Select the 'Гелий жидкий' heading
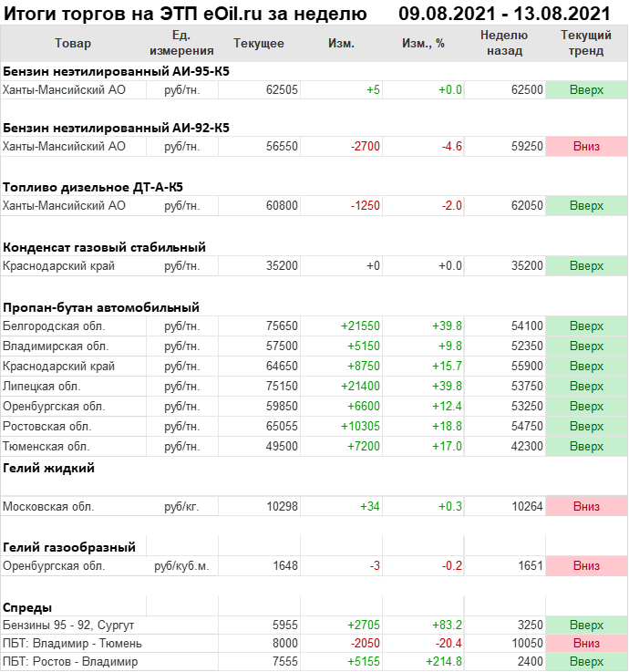Image resolution: width=629 pixels, height=672 pixels. point(49,468)
